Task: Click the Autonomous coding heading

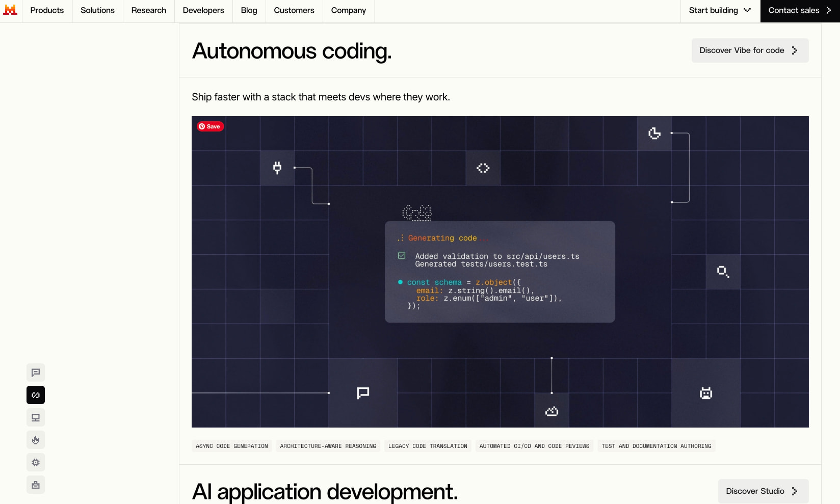Action: tap(292, 51)
